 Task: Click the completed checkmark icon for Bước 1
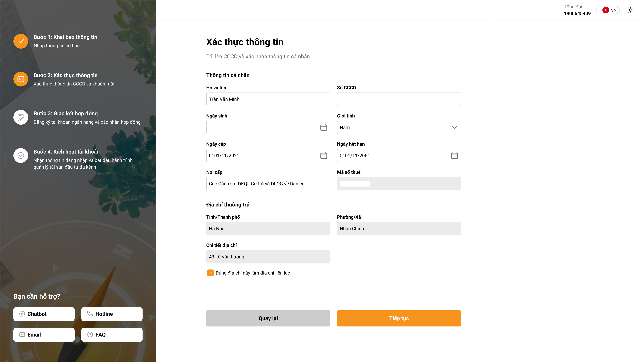tap(21, 41)
